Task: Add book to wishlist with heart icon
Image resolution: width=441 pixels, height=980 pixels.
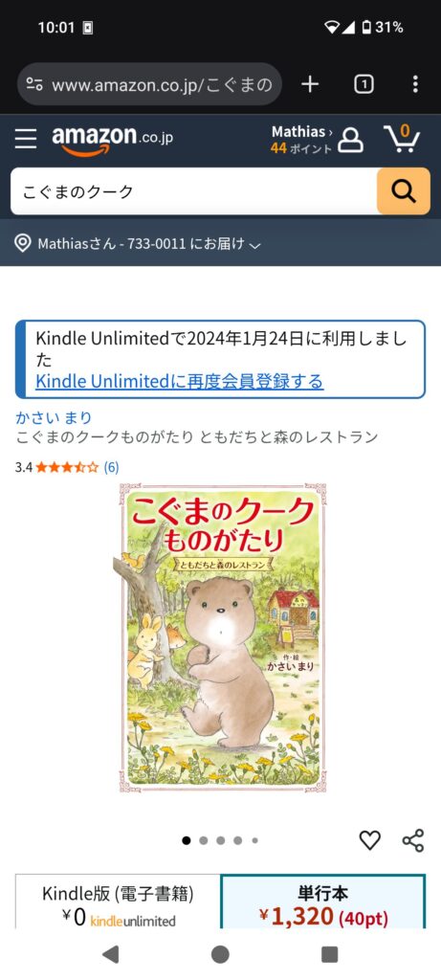Action: point(370,840)
